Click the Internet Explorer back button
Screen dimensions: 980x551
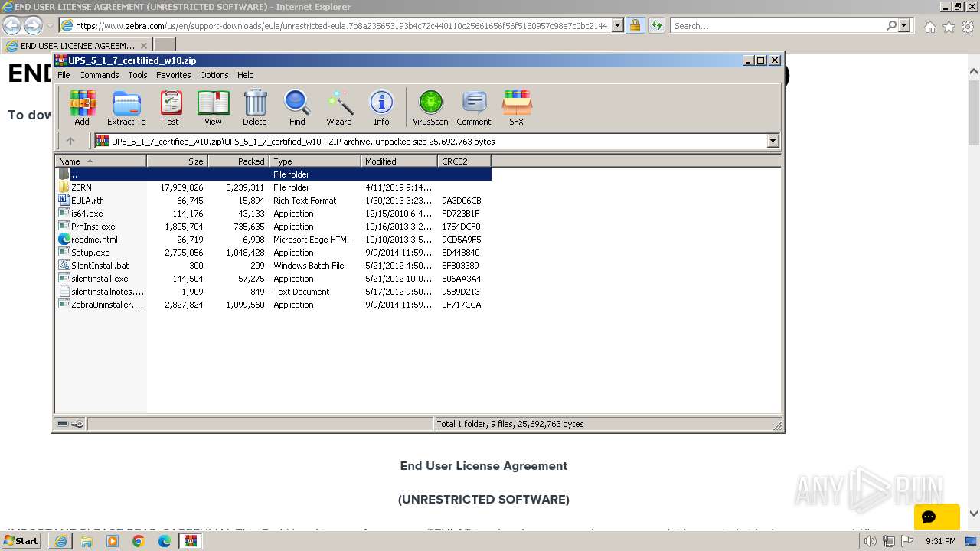tap(11, 25)
